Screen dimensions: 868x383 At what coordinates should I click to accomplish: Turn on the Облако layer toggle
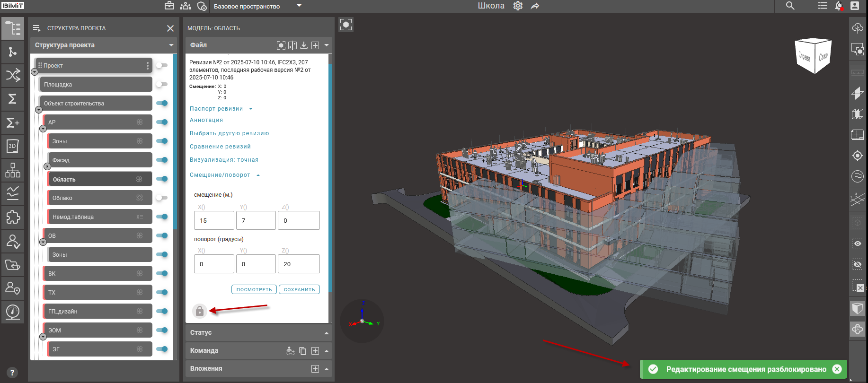pos(162,198)
